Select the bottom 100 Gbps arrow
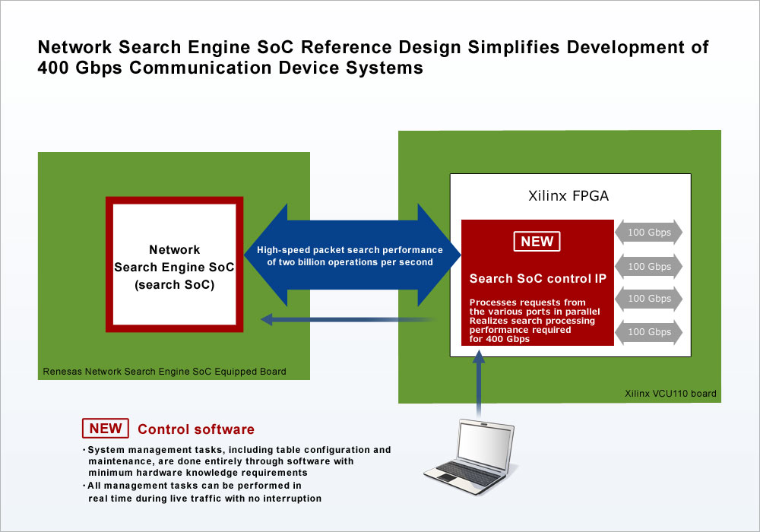 (648, 332)
